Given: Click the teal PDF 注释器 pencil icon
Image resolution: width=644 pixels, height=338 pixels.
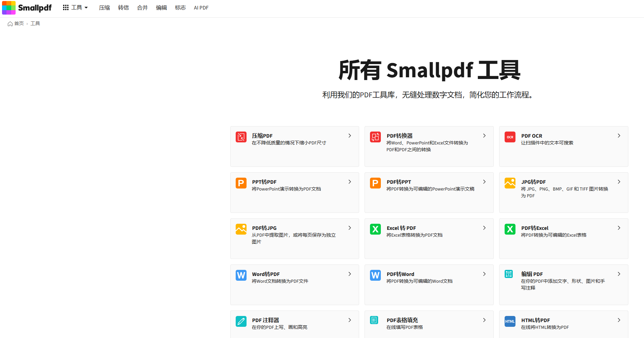Looking at the screenshot, I should pos(241,321).
